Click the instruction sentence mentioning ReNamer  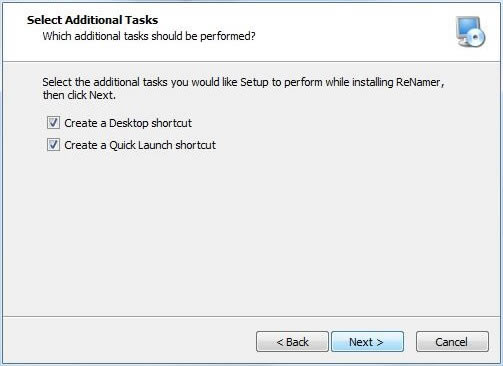pos(243,82)
